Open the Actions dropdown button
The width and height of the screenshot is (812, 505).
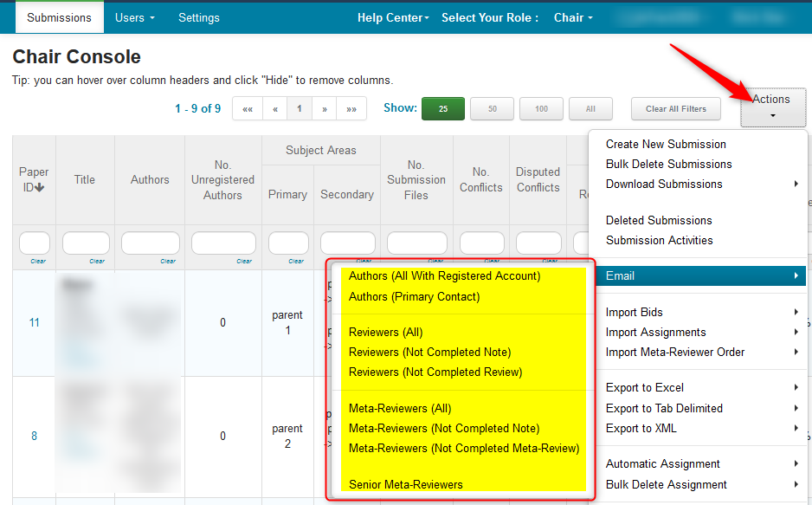pos(772,107)
